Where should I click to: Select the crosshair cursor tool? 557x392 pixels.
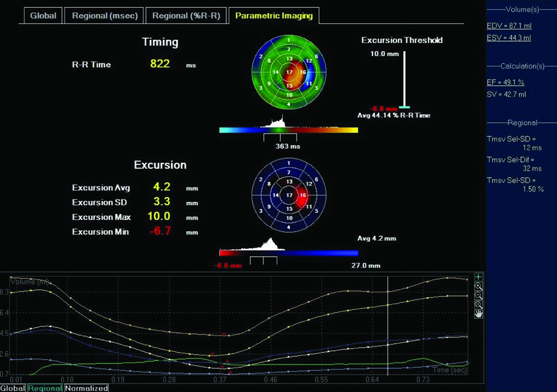(x=478, y=277)
